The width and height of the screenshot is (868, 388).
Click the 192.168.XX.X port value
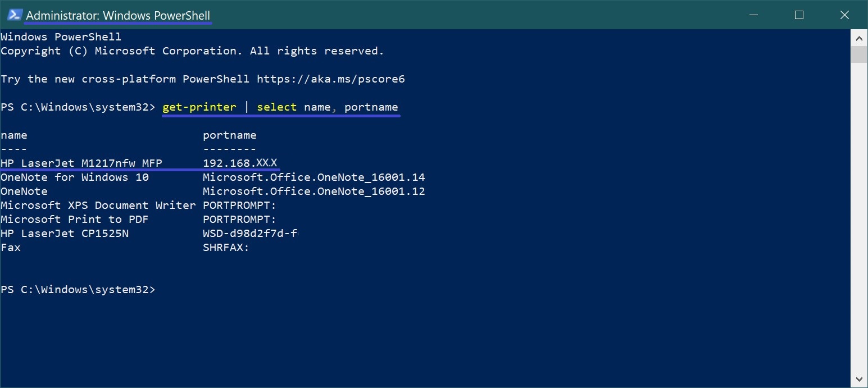(240, 163)
